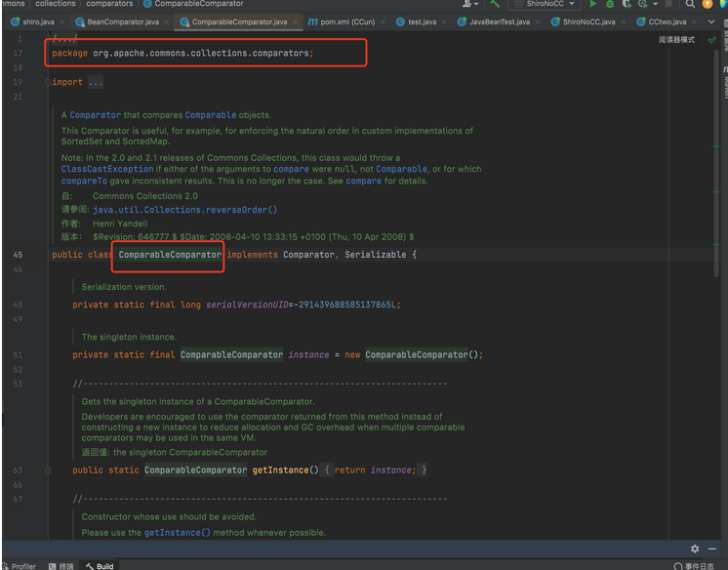Click the ComparableComparator class name at line 45
728x570 pixels.
click(170, 255)
